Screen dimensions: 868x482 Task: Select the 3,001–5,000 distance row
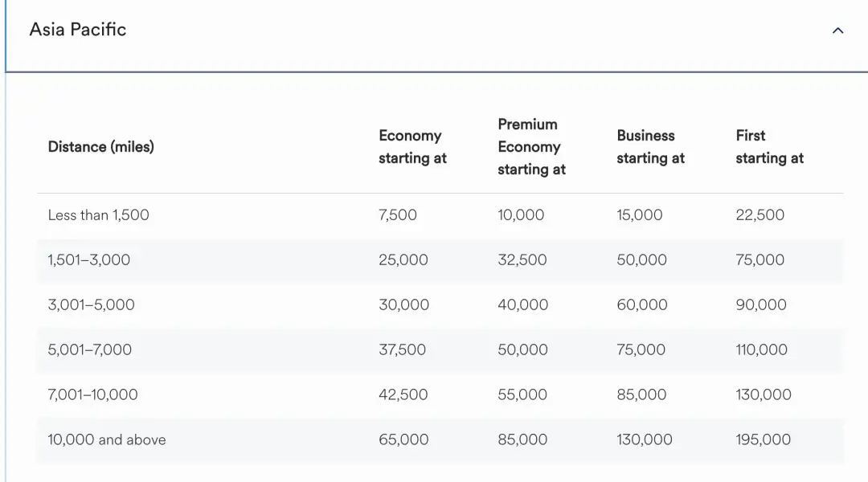pos(440,305)
